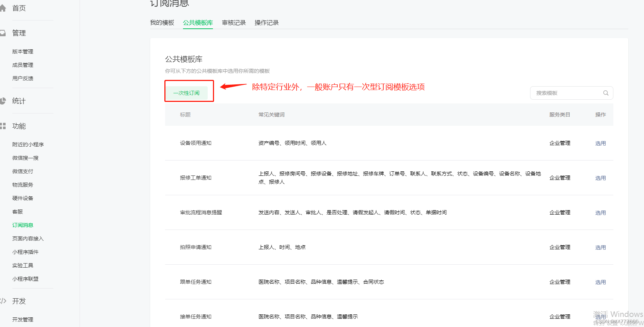Click the 拍照申请通知 template title
Viewport: 644px width, 327px height.
coord(196,247)
